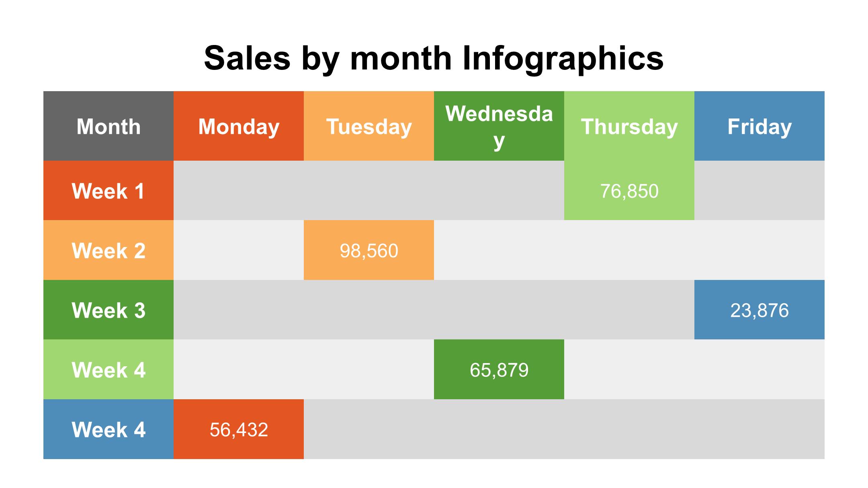The height and width of the screenshot is (488, 868).
Task: Select the Week 3 row label
Action: (x=108, y=310)
